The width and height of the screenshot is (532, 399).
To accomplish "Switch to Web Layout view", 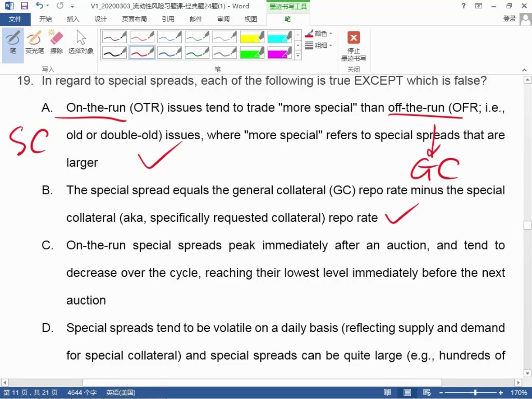I will [427, 392].
